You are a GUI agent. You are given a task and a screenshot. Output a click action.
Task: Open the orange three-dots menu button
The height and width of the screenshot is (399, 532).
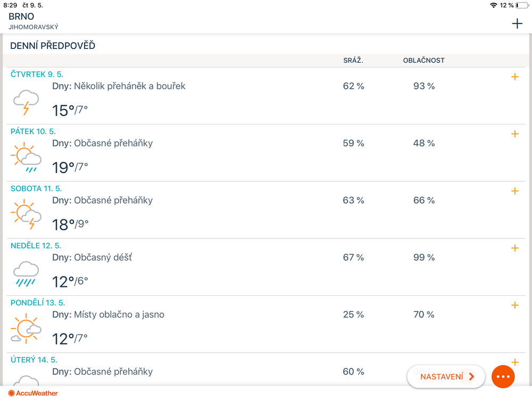[x=503, y=377]
